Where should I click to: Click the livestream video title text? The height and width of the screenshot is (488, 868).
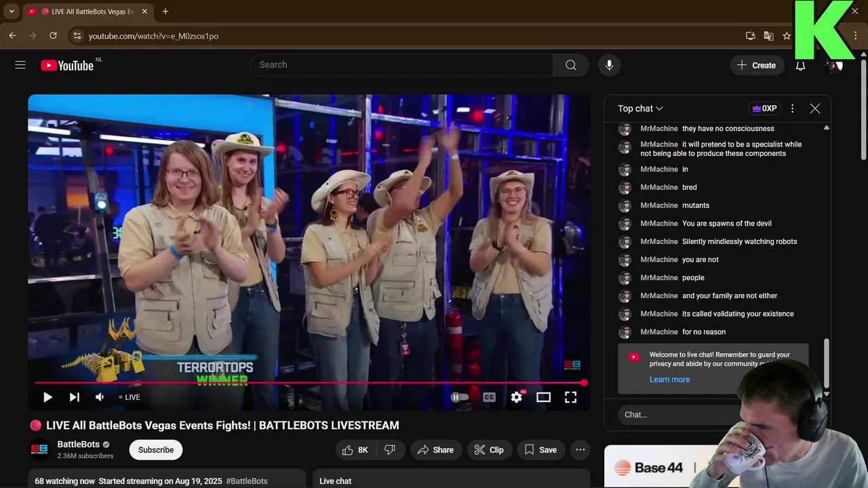(222, 426)
